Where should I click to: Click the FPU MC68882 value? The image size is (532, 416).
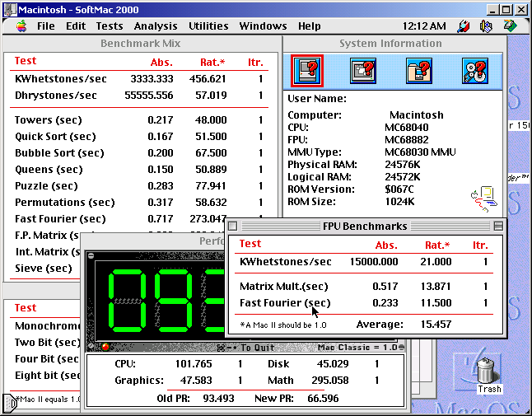[x=407, y=140]
